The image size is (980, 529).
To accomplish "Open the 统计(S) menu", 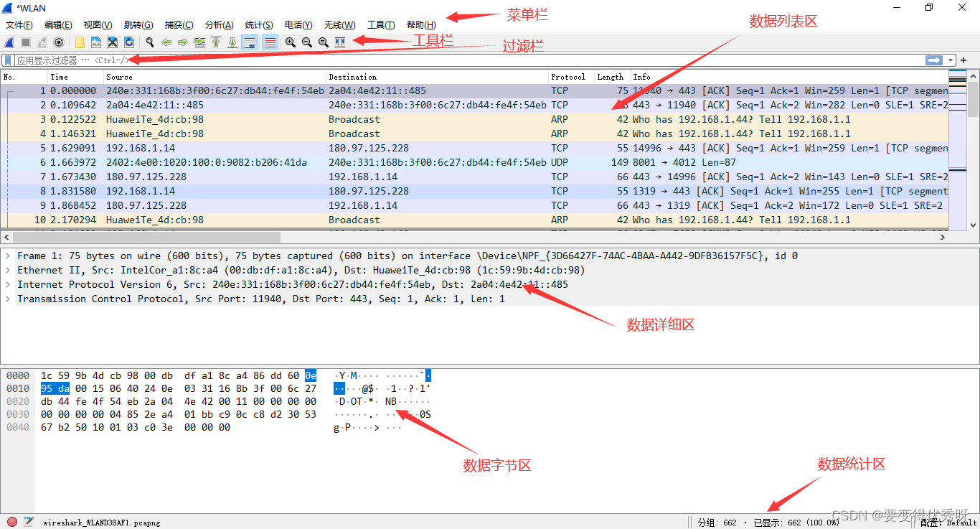I will point(259,25).
